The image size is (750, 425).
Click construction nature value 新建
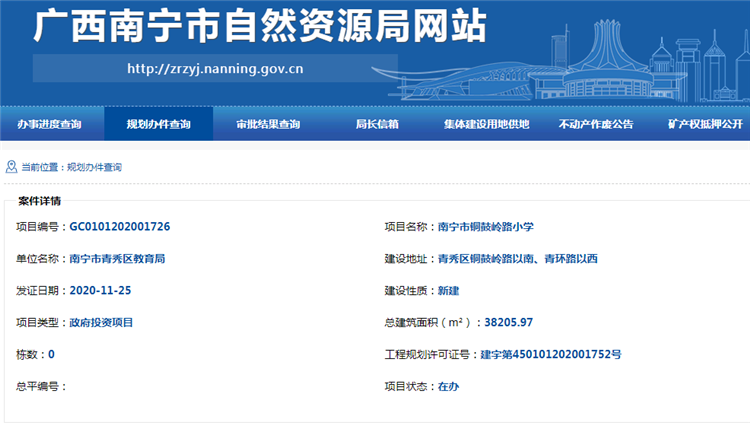coord(448,291)
